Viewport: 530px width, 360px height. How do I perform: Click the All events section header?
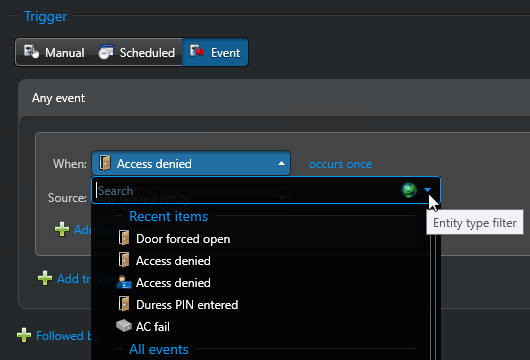(x=159, y=349)
